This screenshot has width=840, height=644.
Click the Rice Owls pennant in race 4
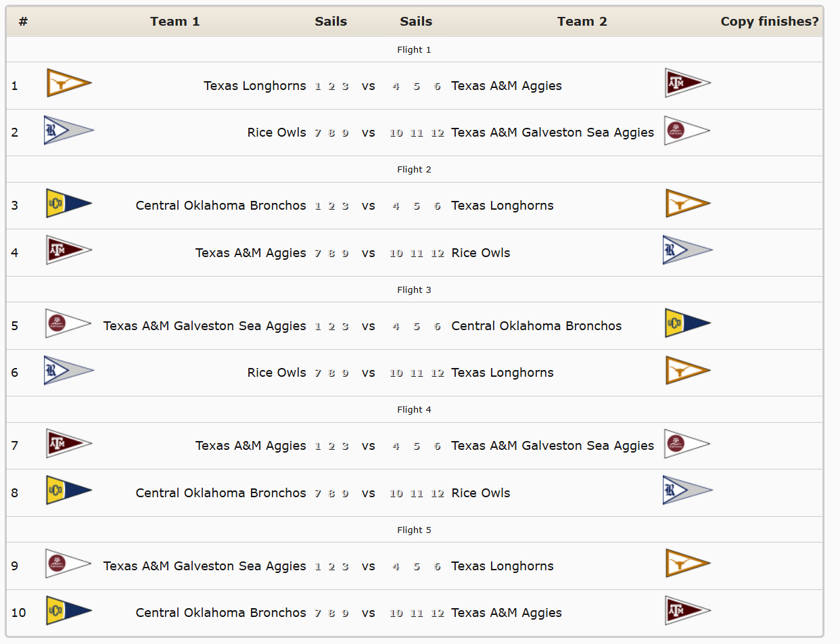(687, 250)
